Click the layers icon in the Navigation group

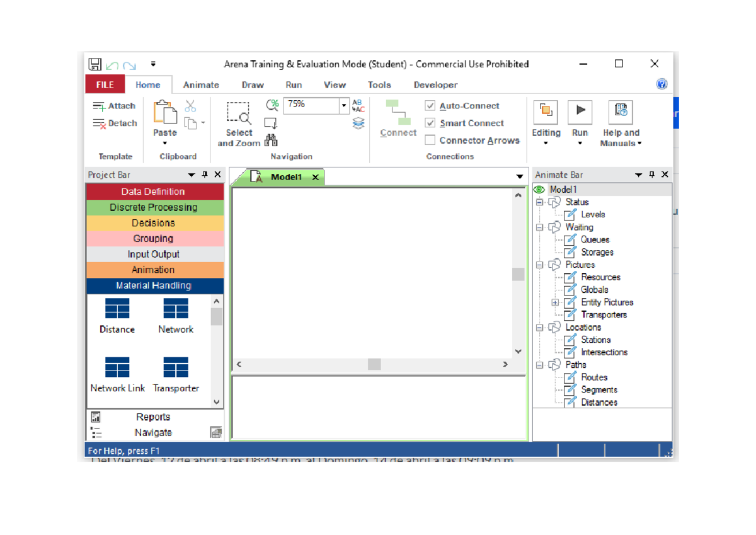[x=358, y=124]
